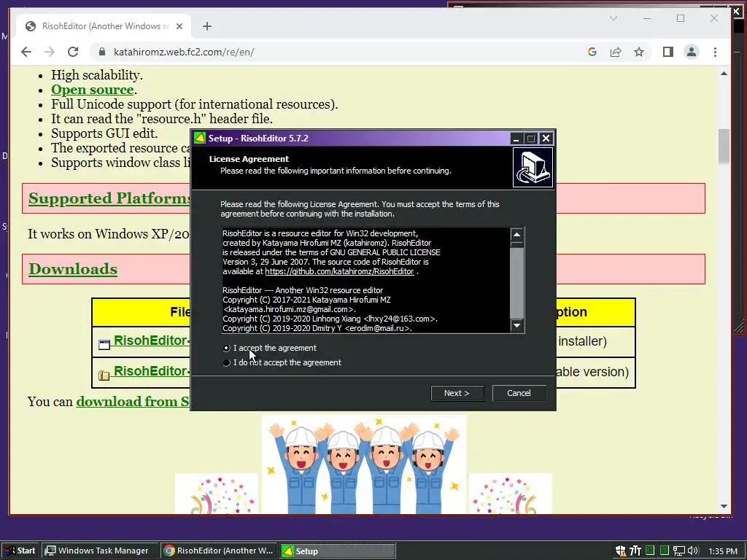The width and height of the screenshot is (747, 560).
Task: Go forward in Chrome browser
Action: 50,52
